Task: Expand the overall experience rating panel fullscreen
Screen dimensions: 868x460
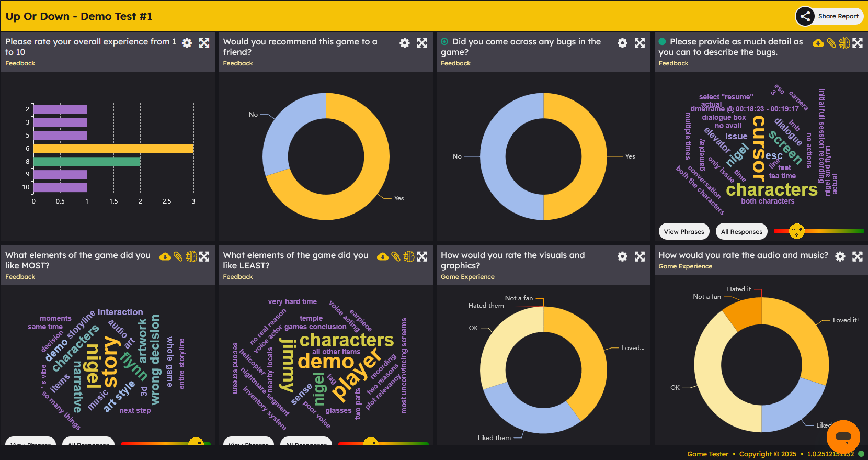Action: (x=204, y=43)
